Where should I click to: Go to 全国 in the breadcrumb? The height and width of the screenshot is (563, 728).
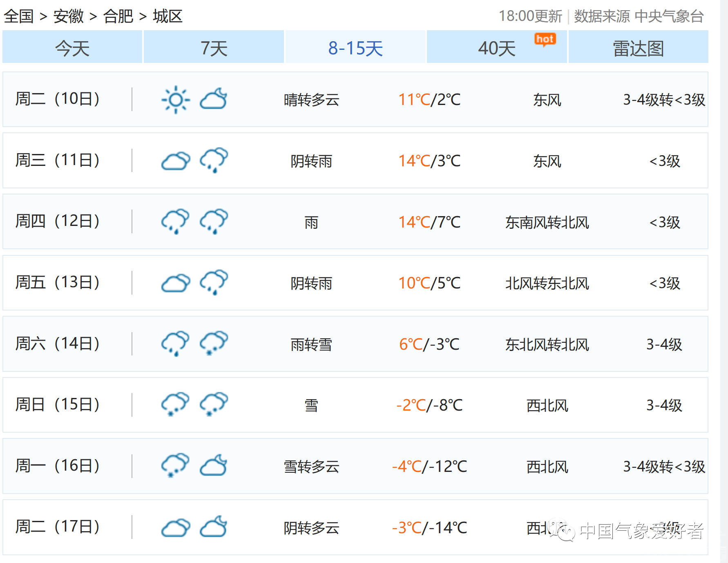tap(19, 16)
